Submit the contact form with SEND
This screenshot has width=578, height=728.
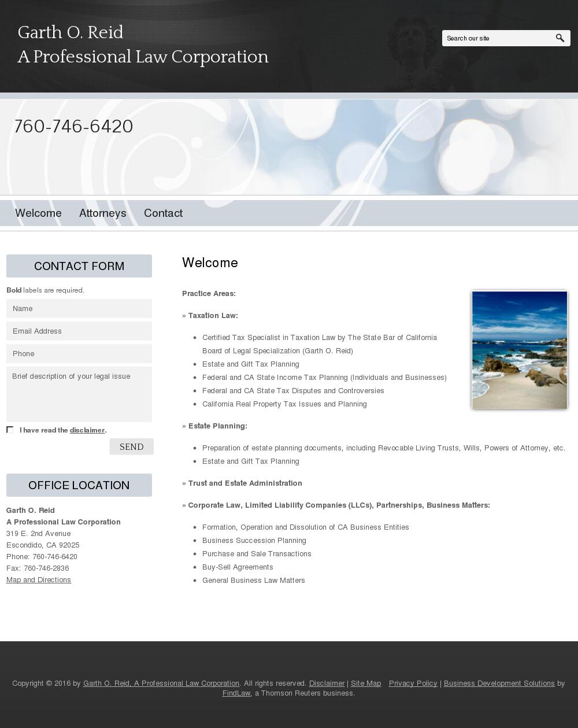[x=132, y=446]
